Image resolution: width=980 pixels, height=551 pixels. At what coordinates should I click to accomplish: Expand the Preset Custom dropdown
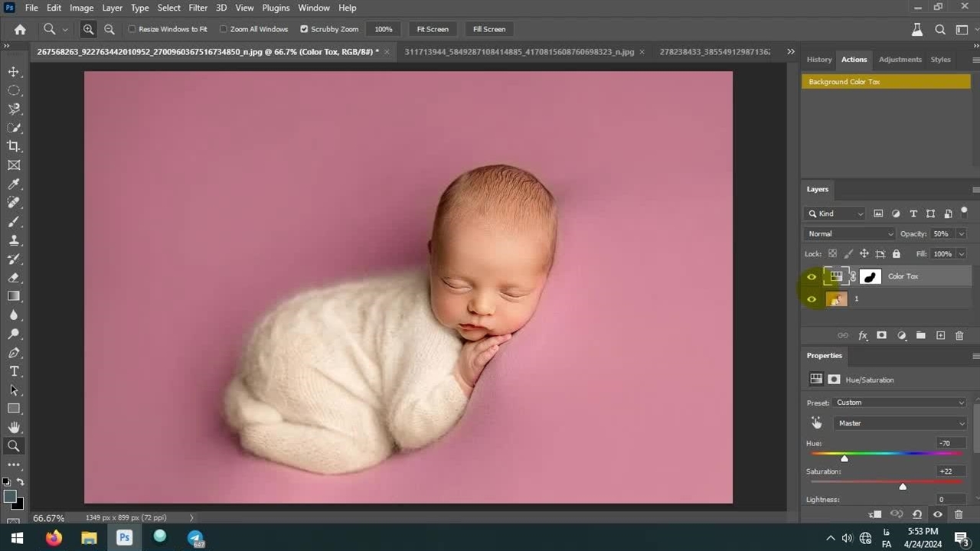coord(900,403)
